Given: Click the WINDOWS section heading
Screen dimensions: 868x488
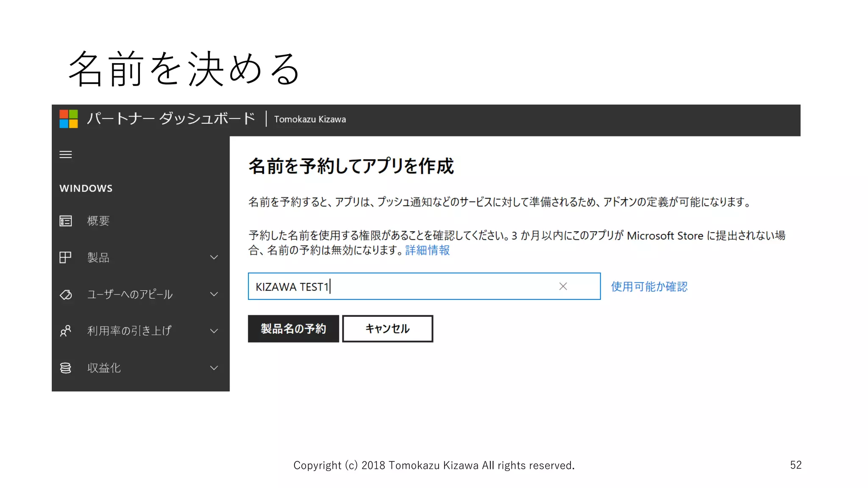Looking at the screenshot, I should coord(86,189).
